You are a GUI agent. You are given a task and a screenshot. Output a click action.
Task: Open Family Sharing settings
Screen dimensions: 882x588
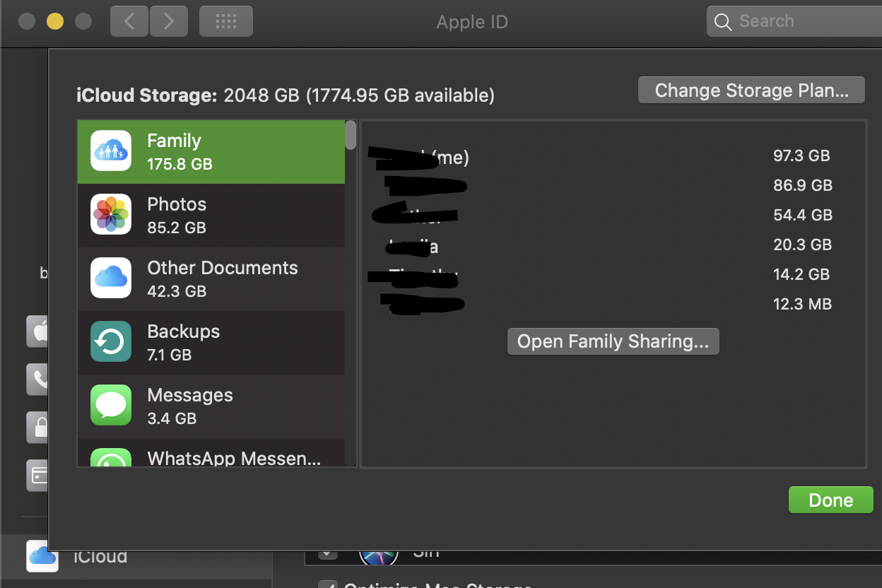pyautogui.click(x=613, y=341)
